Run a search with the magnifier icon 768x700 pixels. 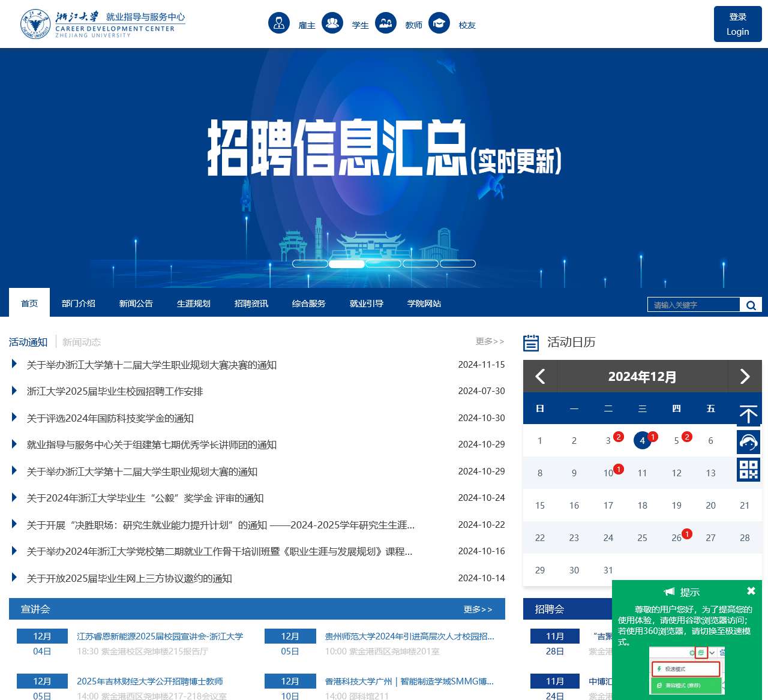tap(751, 305)
